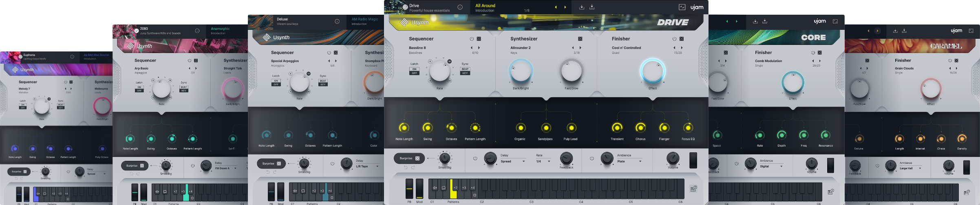Click the Surprise button in Drive window
This screenshot has width=980, height=205.
[x=409, y=158]
